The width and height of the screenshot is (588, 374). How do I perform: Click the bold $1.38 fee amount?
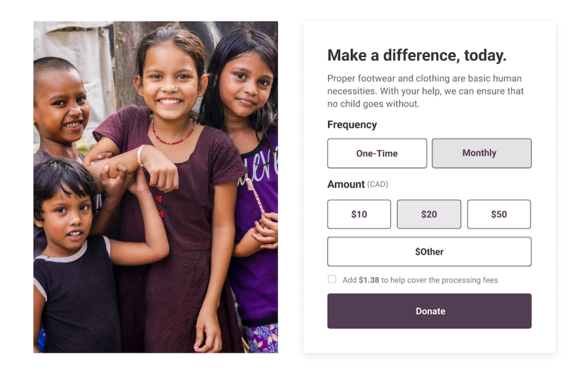[x=369, y=280]
